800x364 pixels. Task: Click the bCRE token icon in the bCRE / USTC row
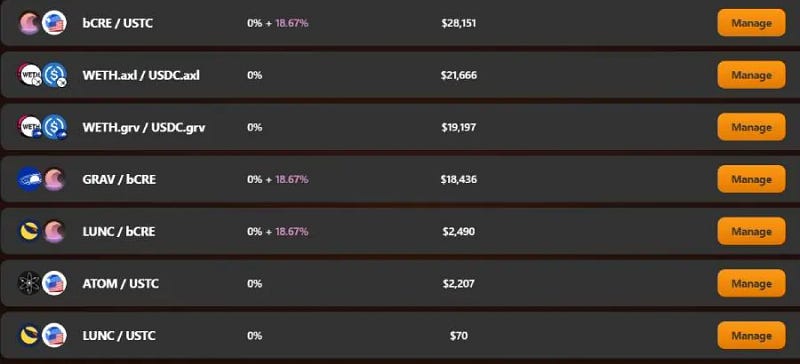pyautogui.click(x=30, y=23)
